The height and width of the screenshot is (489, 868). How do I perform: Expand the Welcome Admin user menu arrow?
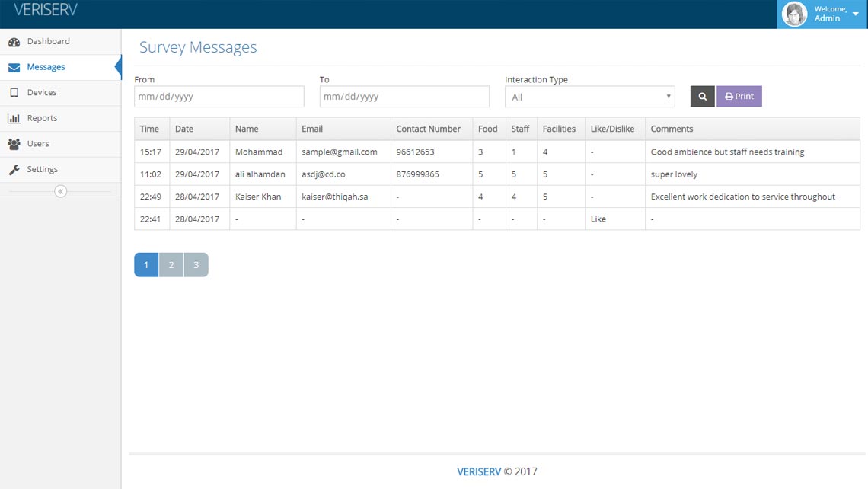coord(855,14)
